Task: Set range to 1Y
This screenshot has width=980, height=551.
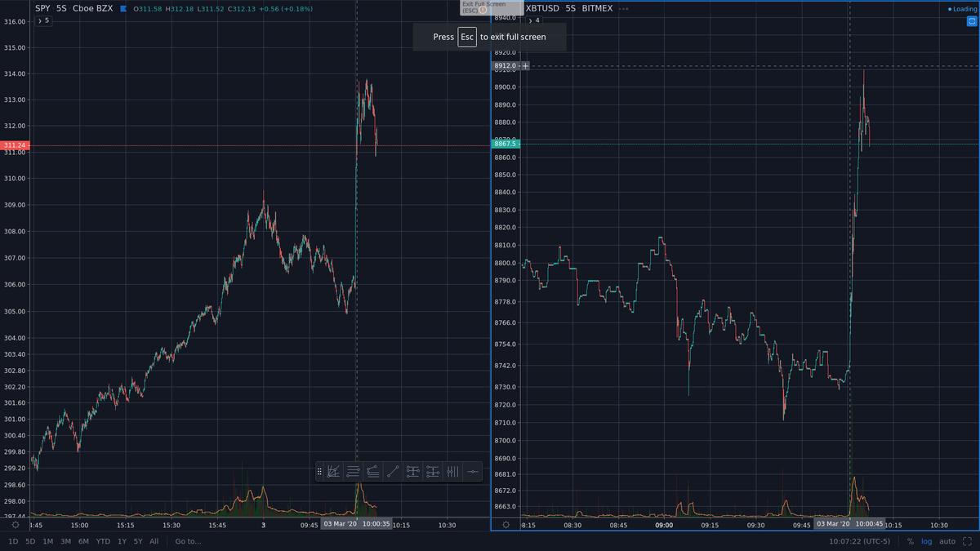Action: [122, 541]
